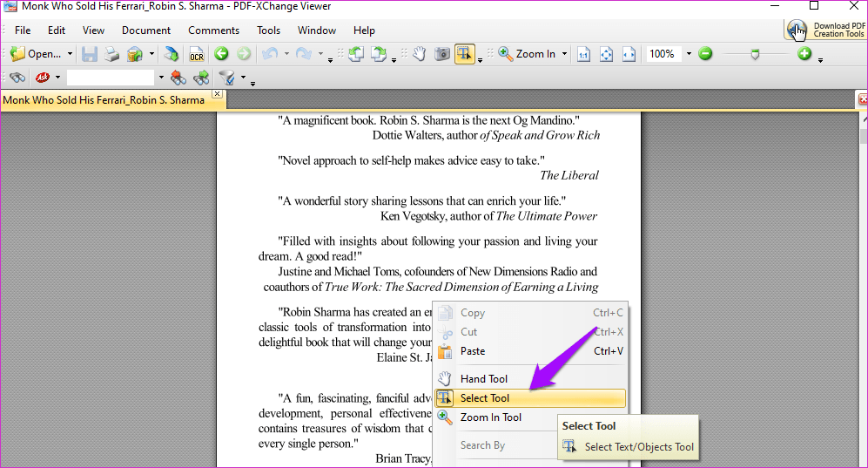Click the Email document envelope icon
The width and height of the screenshot is (868, 468).
coord(135,54)
